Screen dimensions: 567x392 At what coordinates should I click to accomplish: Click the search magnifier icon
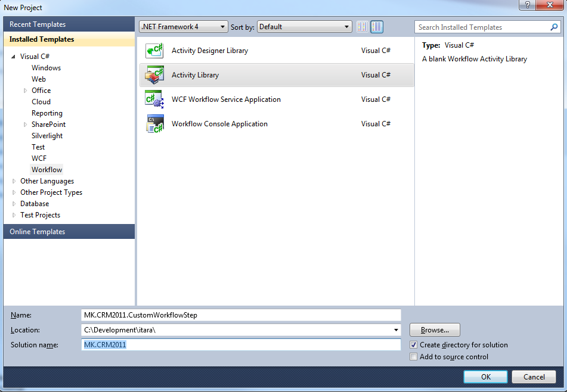click(x=554, y=27)
